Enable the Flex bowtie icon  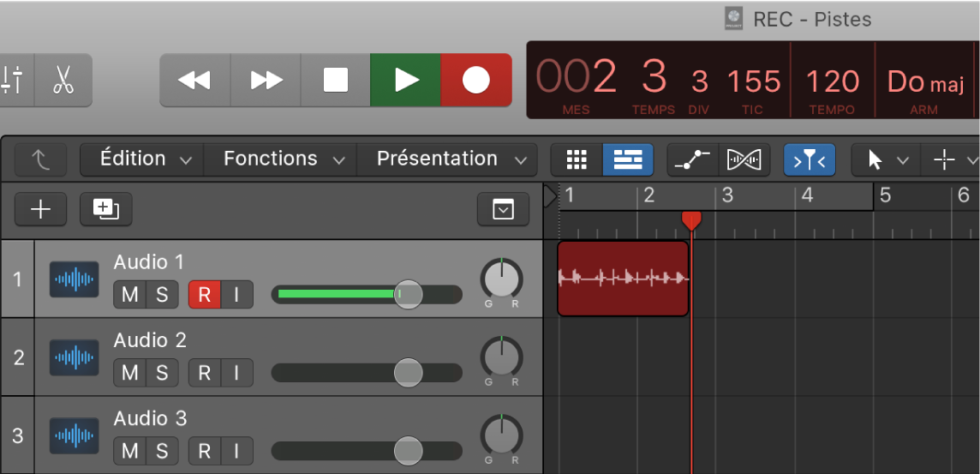pyautogui.click(x=744, y=159)
